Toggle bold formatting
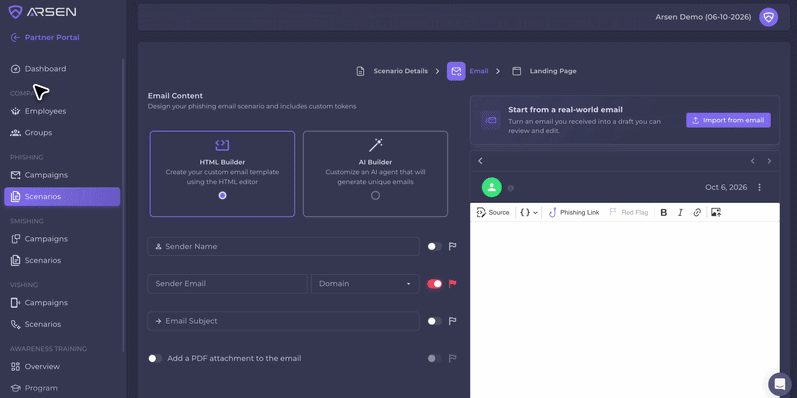The width and height of the screenshot is (797, 398). (x=663, y=212)
